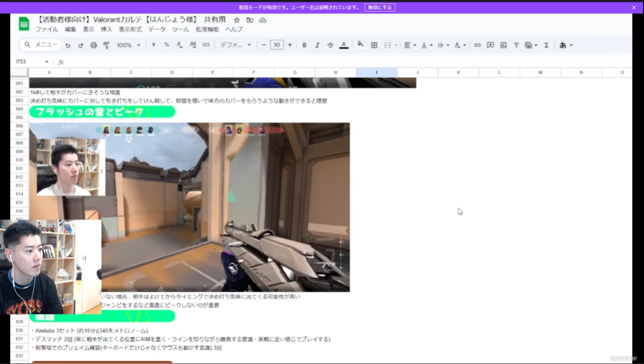The height and width of the screenshot is (364, 644).
Task: Activate the paint format tool
Action: pos(106,45)
